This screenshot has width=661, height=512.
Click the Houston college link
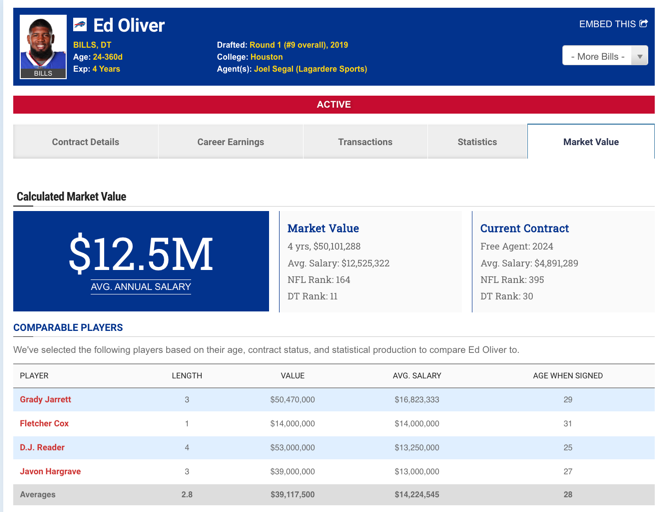tap(266, 57)
